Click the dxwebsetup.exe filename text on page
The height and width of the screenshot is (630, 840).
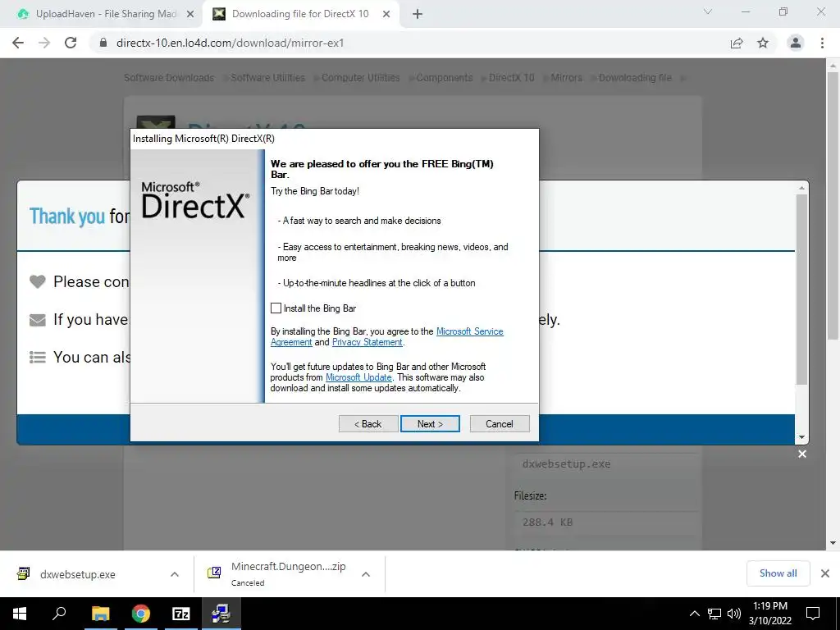pos(566,464)
